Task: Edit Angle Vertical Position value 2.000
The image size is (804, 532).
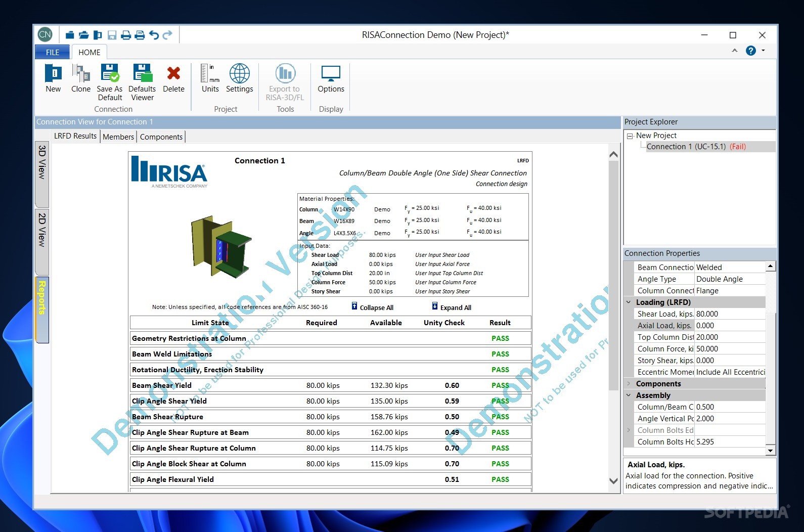Action: tap(730, 419)
